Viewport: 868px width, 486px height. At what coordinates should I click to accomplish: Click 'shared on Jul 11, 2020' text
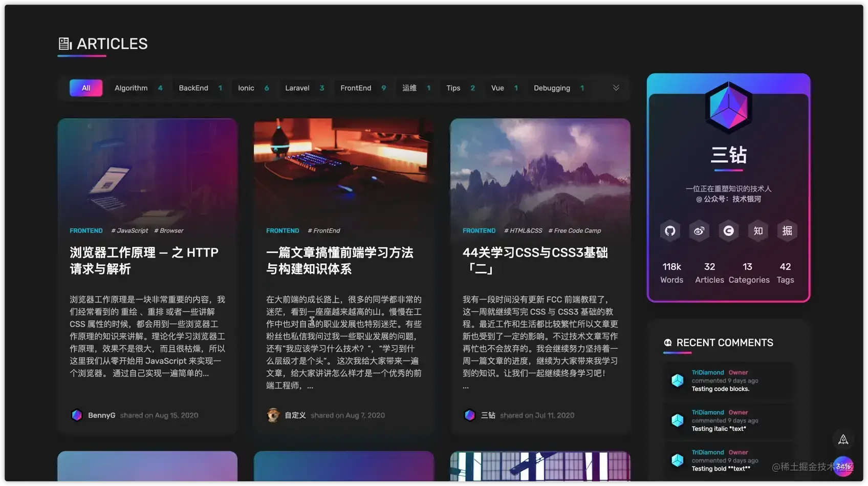(x=537, y=415)
